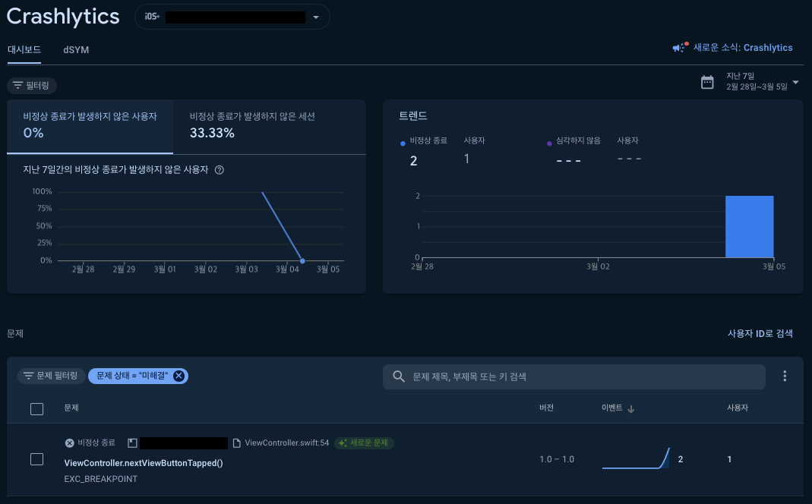Open the 새로운 소식: Crashlytics link

click(743, 48)
